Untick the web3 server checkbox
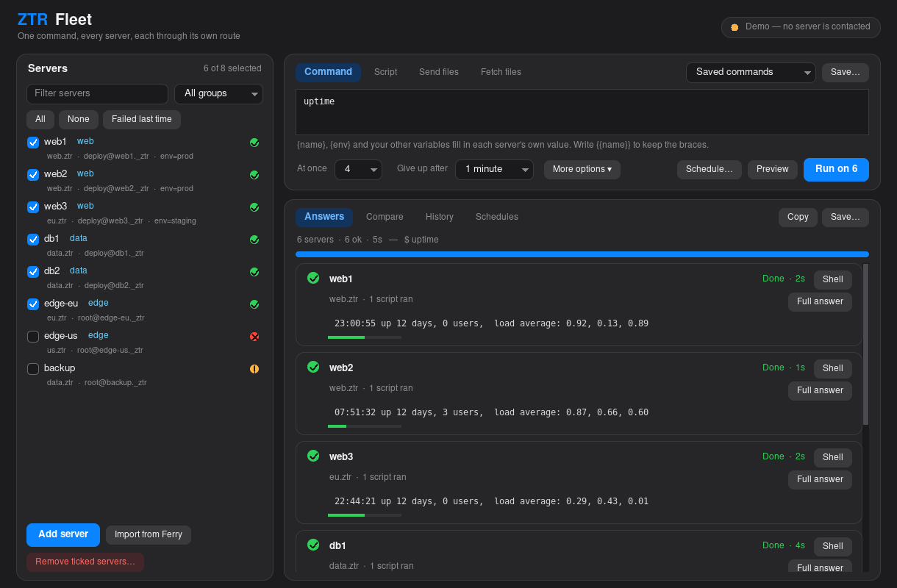 tap(33, 207)
